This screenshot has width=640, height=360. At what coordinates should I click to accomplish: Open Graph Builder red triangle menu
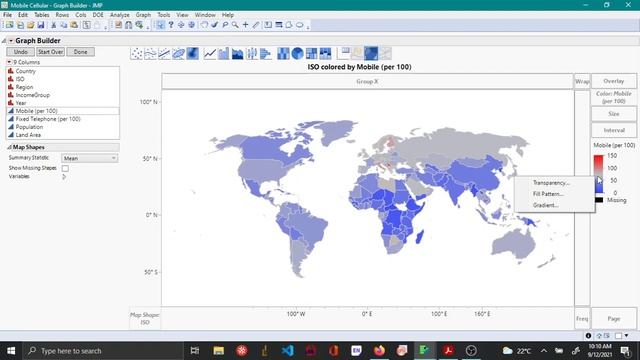pos(11,41)
